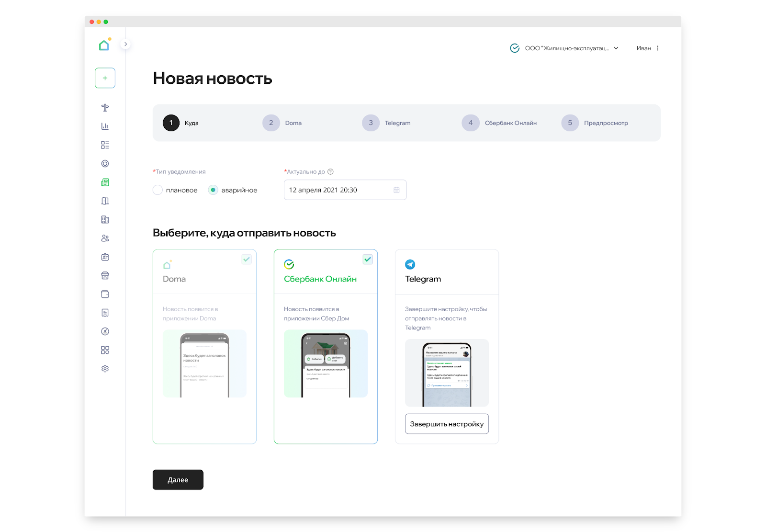Open the gauge meter icon in sidebar
Viewport: 766px width, 532px height.
pos(105,331)
